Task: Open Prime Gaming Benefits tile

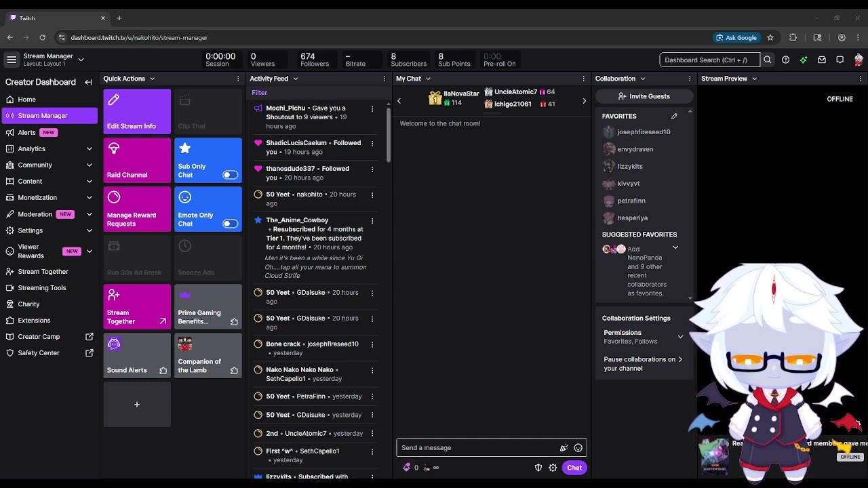Action: [208, 306]
